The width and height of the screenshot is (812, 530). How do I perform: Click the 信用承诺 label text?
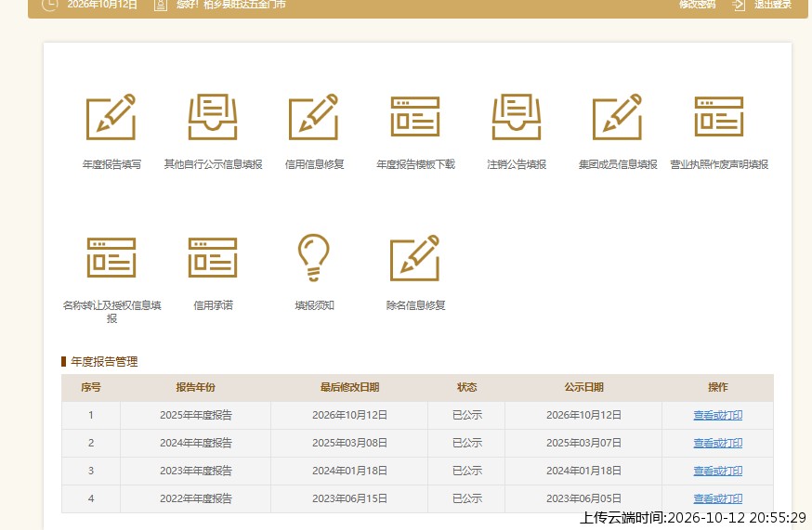tap(213, 305)
